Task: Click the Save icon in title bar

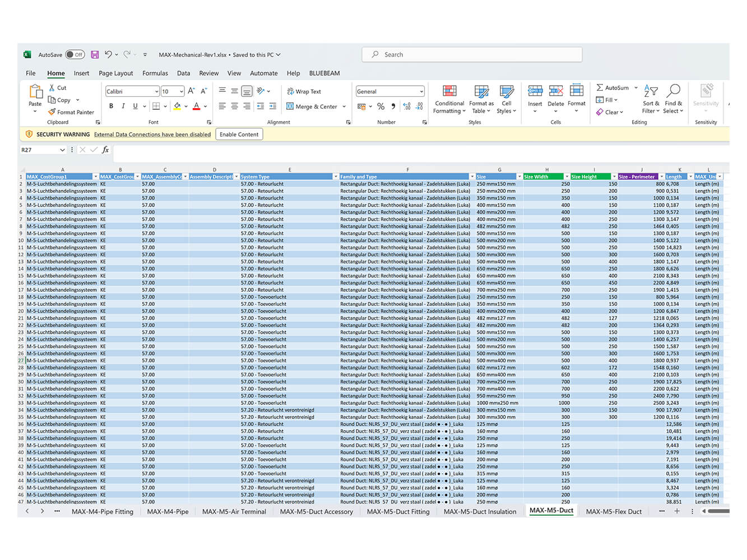Action: (x=95, y=54)
